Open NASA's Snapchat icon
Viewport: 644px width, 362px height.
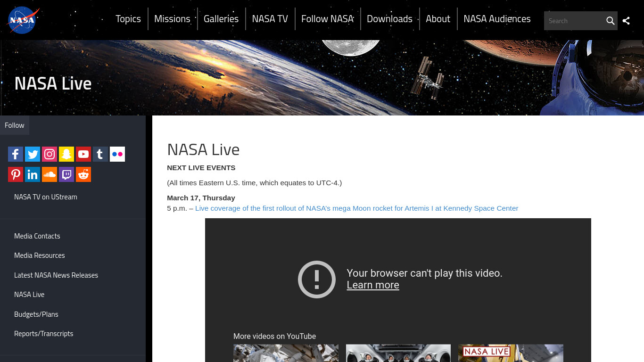point(66,154)
